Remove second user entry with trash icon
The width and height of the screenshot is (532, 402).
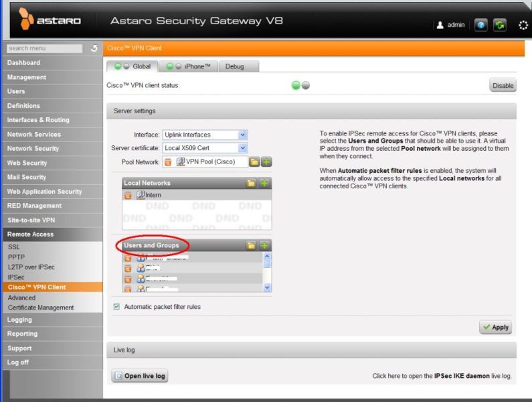(128, 269)
